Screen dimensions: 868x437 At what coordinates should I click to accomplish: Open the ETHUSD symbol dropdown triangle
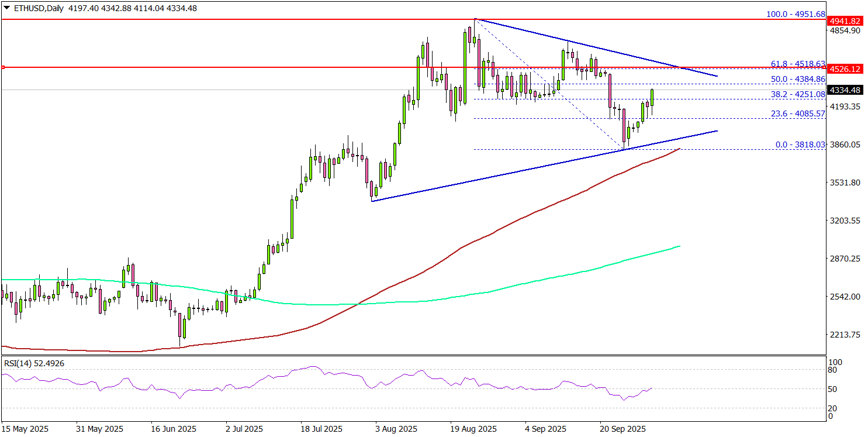click(x=6, y=8)
